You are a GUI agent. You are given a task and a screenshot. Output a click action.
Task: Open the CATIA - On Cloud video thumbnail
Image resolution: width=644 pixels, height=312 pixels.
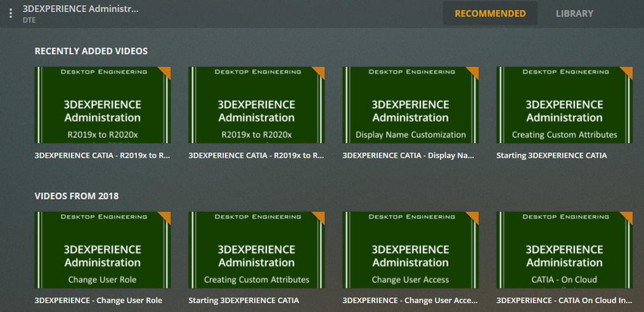(x=564, y=250)
